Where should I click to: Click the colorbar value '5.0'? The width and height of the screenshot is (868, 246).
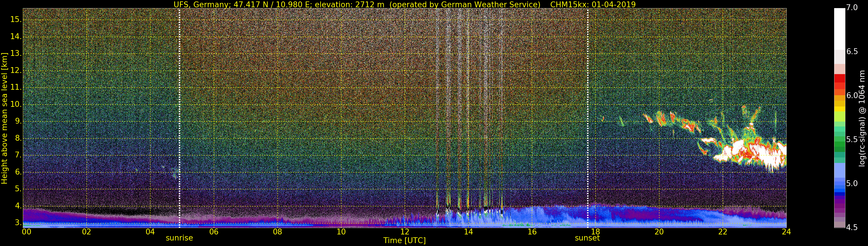(852, 184)
